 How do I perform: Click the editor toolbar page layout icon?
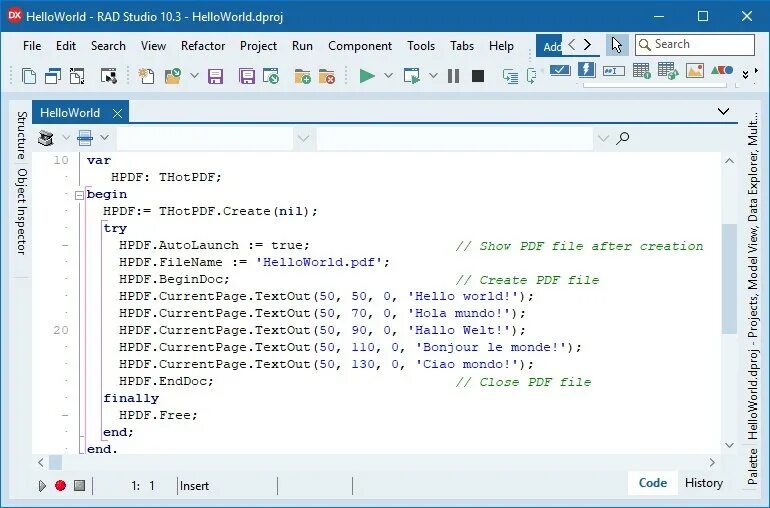pyautogui.click(x=85, y=138)
